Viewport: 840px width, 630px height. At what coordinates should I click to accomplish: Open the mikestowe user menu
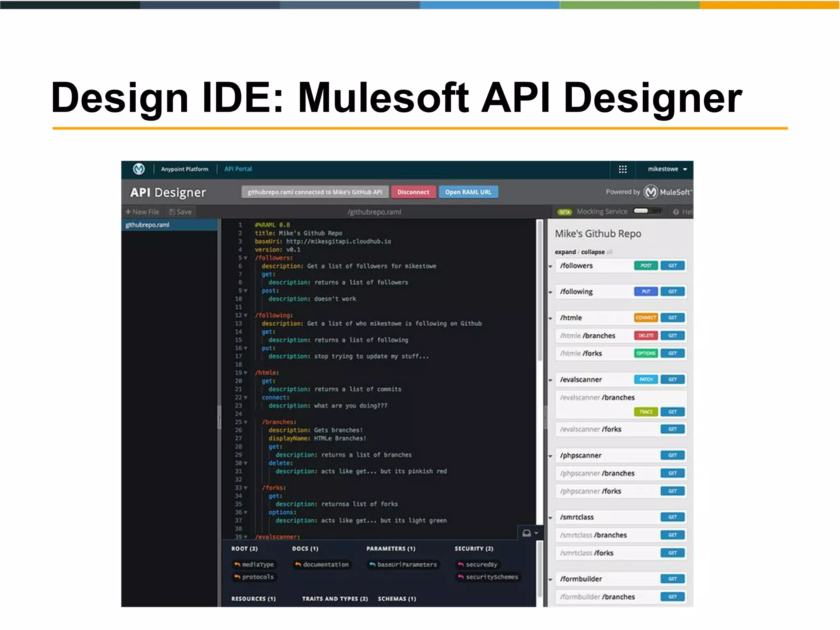coord(667,169)
